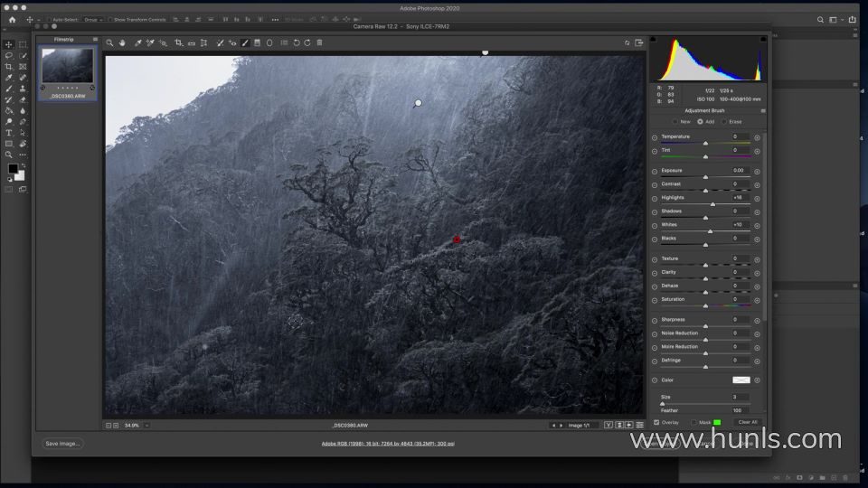
Task: Toggle the Overlay checkbox
Action: [x=656, y=422]
